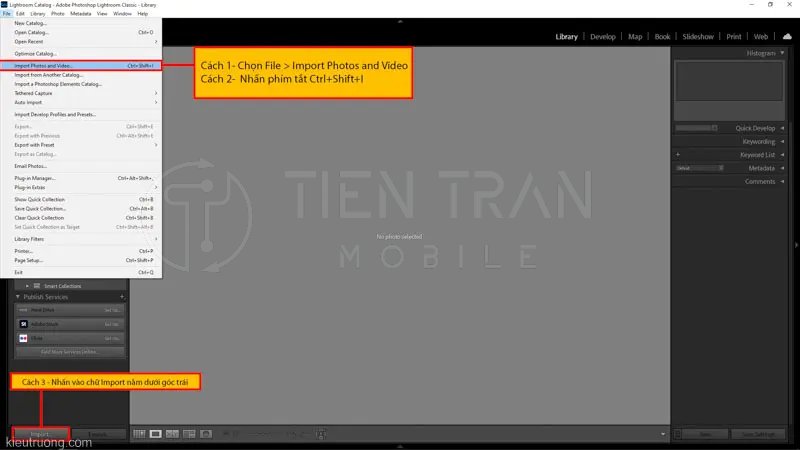
Task: Switch to the Develop module
Action: pyautogui.click(x=603, y=37)
